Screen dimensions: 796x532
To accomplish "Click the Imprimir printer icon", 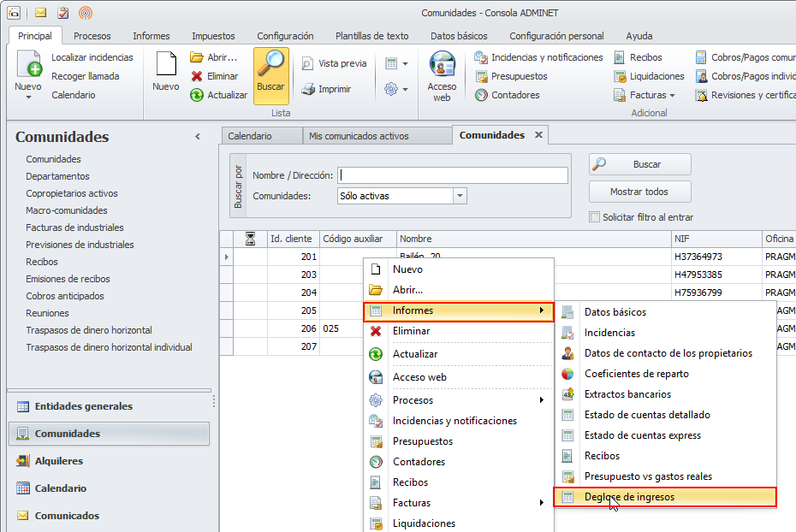I will [308, 89].
